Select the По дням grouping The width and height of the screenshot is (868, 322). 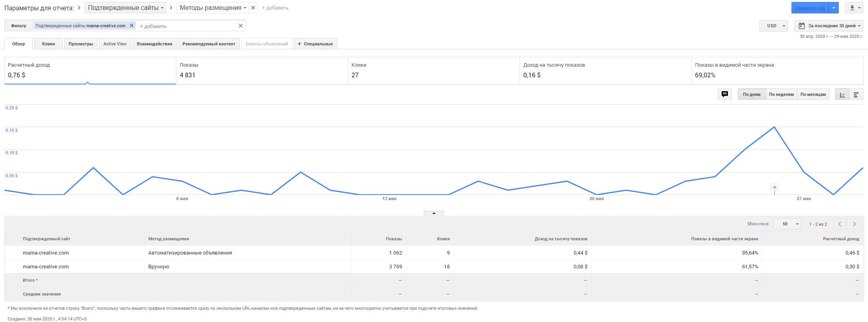point(752,95)
